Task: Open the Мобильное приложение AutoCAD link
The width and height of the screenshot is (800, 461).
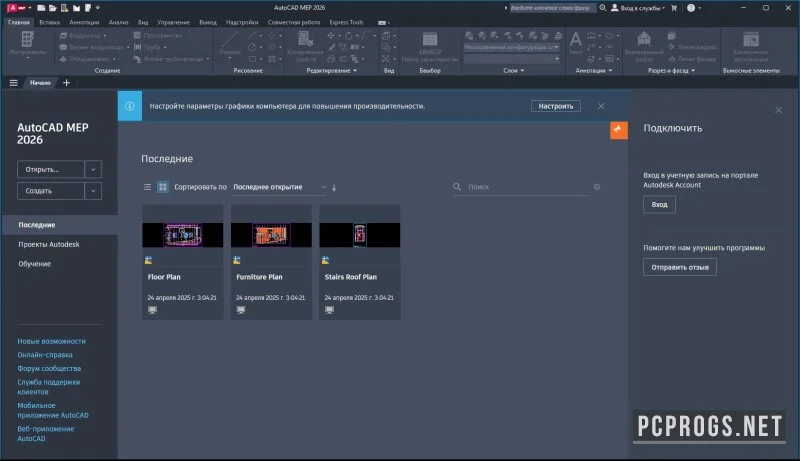Action: coord(53,411)
